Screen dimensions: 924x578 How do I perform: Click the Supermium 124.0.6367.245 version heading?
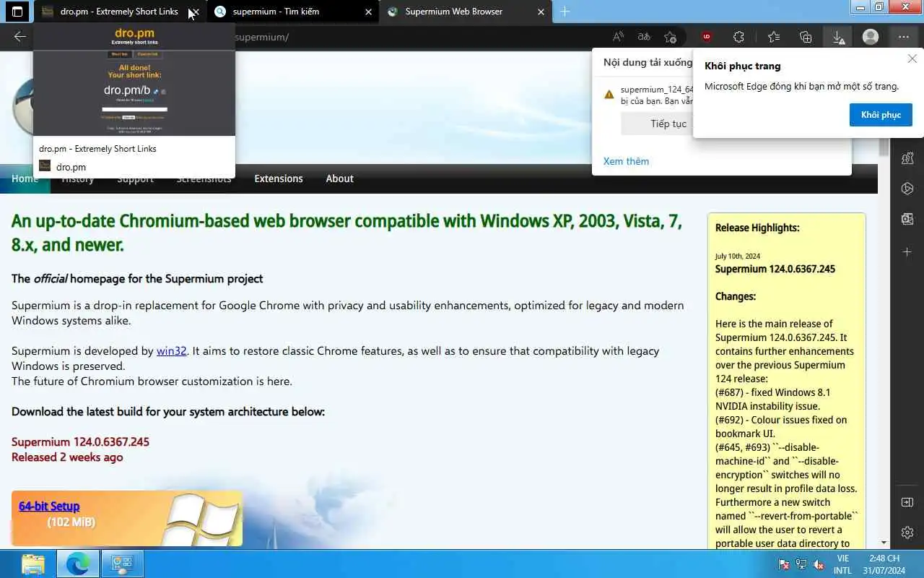(x=80, y=441)
